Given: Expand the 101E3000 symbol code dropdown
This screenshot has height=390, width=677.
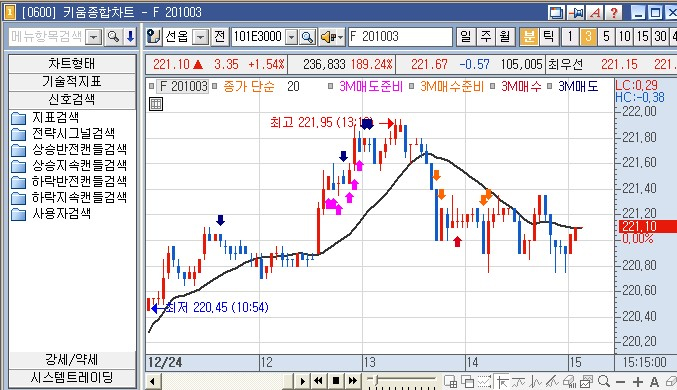Looking at the screenshot, I should click(x=292, y=37).
